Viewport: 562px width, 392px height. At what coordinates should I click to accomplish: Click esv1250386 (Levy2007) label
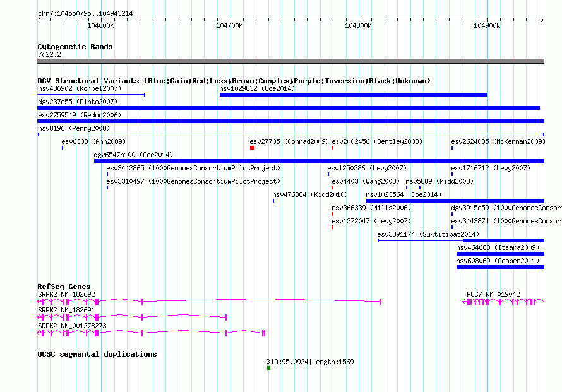(367, 168)
